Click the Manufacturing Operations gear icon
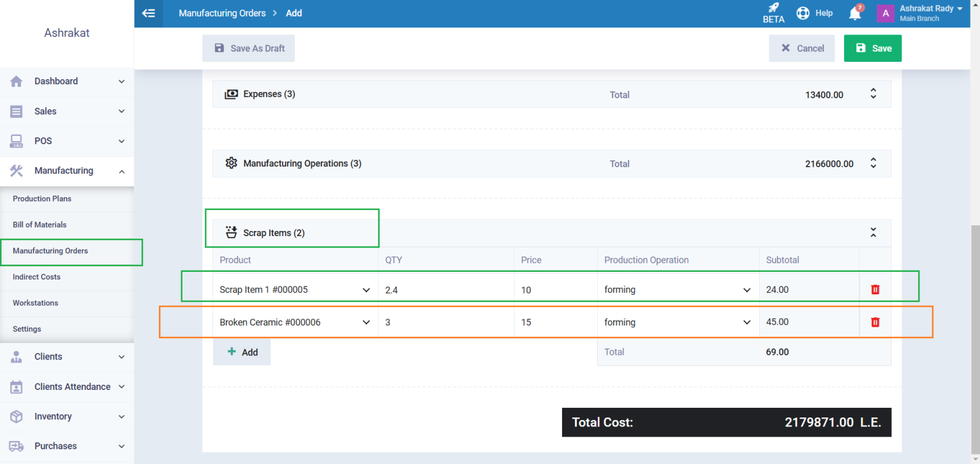The width and height of the screenshot is (980, 464). [x=232, y=163]
